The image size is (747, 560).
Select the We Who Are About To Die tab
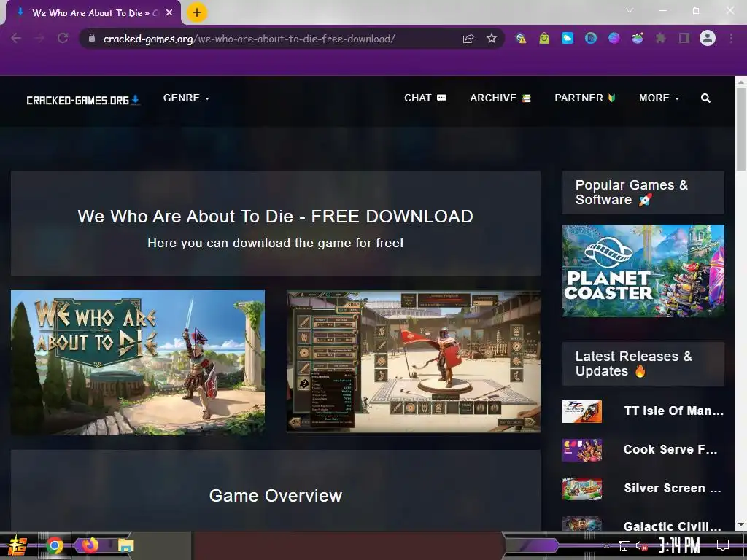(x=93, y=13)
